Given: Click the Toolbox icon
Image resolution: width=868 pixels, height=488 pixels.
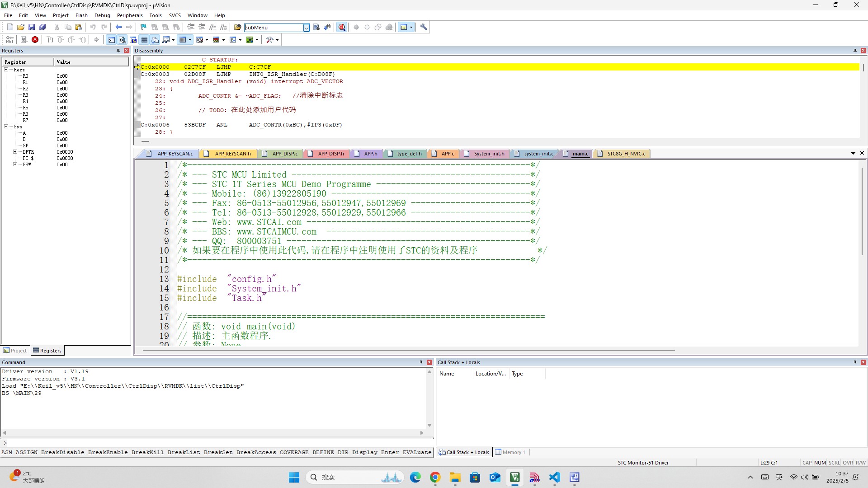Looking at the screenshot, I should click(x=270, y=40).
